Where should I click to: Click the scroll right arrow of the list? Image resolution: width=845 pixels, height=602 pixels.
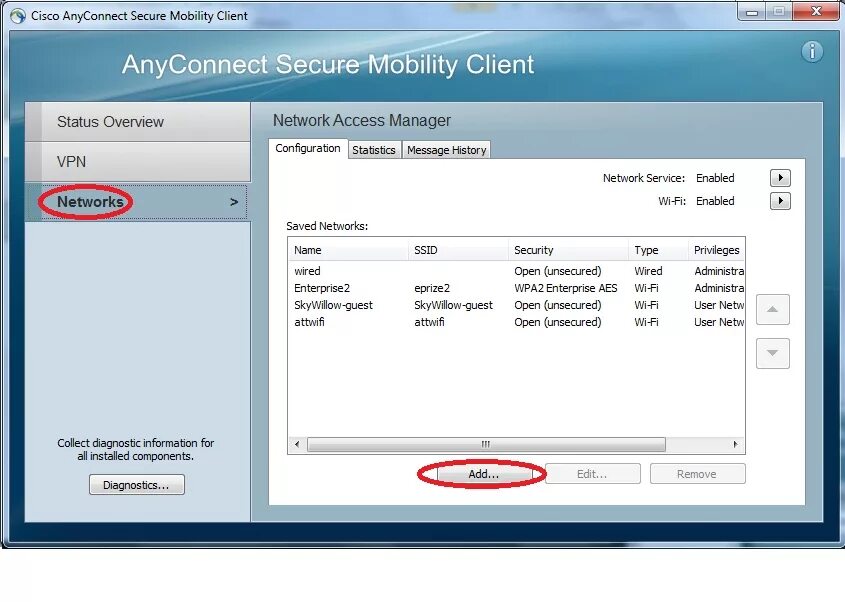736,445
